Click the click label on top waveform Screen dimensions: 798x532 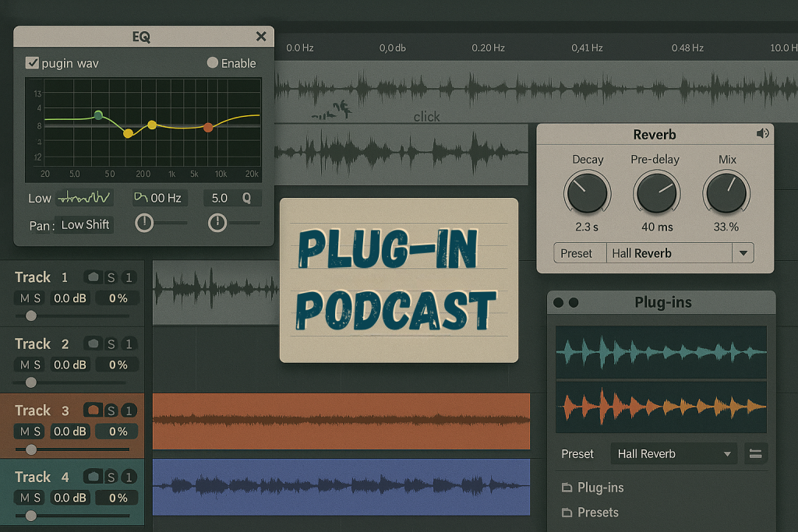tap(426, 117)
